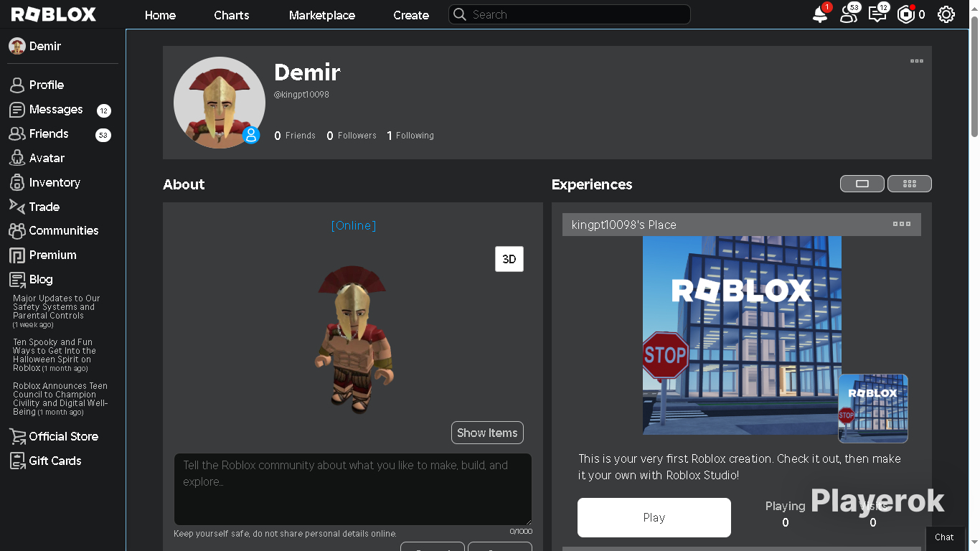Click the online status badge on avatar
This screenshot has width=980, height=551.
click(250, 135)
